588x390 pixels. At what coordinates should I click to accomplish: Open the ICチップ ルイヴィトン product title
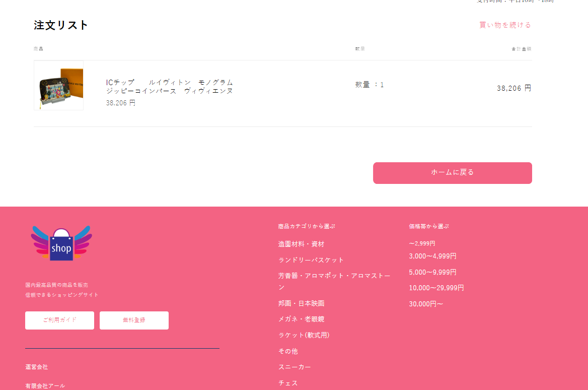click(x=169, y=87)
